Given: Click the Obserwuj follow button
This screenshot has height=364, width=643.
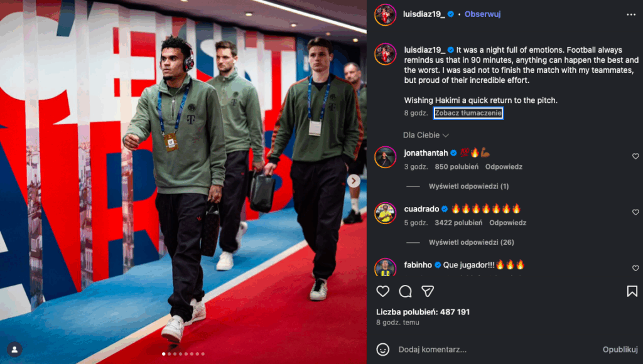Looking at the screenshot, I should point(482,14).
